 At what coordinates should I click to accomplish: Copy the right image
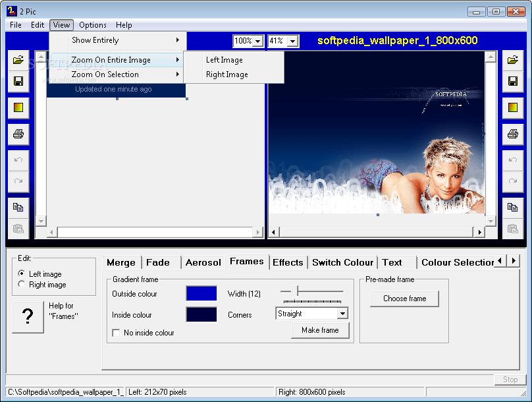point(513,208)
